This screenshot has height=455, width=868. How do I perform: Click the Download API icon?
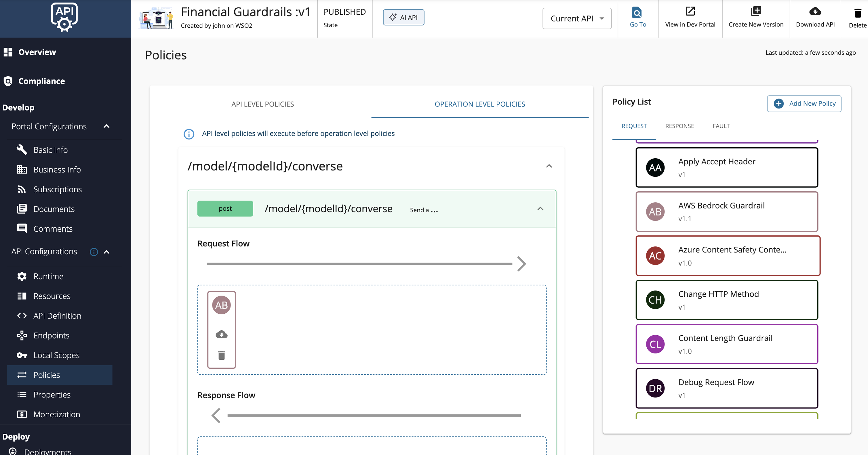point(815,12)
